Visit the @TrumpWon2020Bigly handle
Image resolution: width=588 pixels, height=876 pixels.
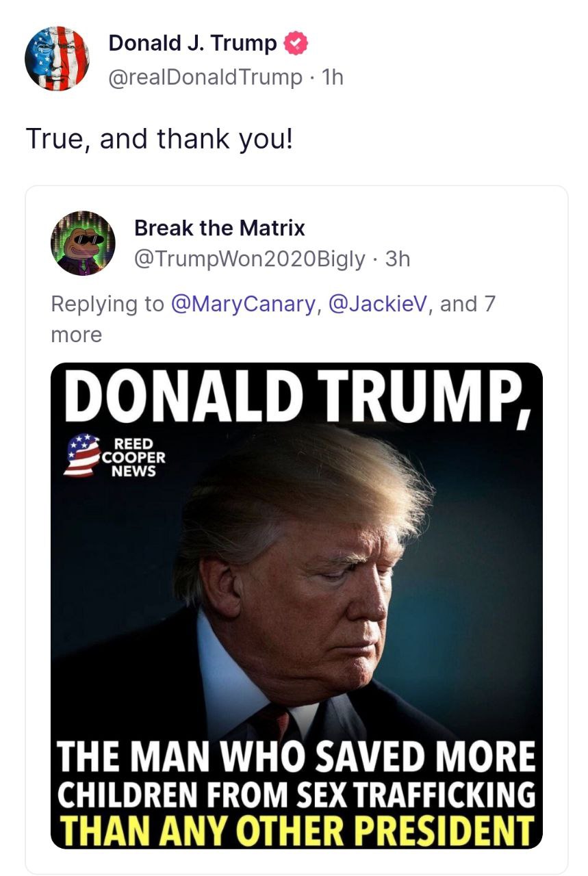click(250, 259)
